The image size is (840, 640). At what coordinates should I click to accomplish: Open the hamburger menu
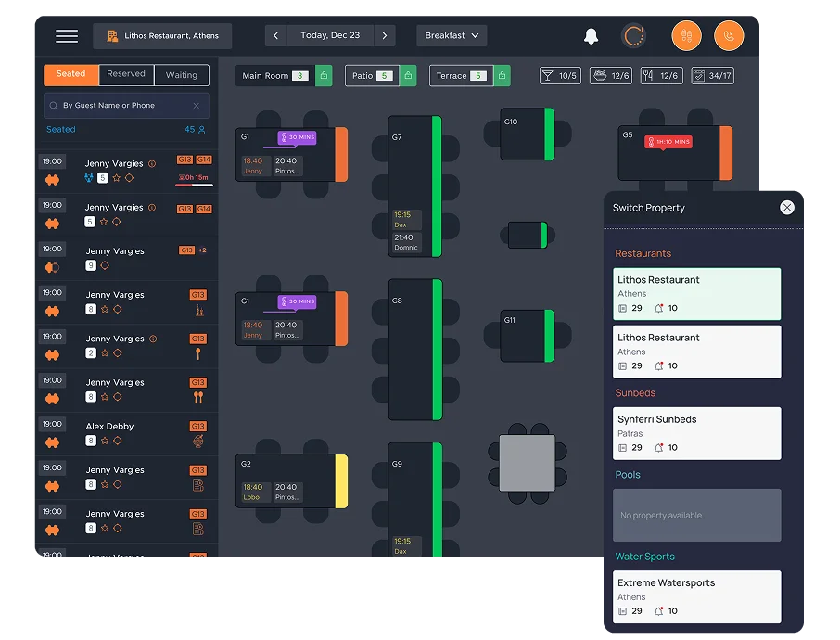[x=67, y=36]
